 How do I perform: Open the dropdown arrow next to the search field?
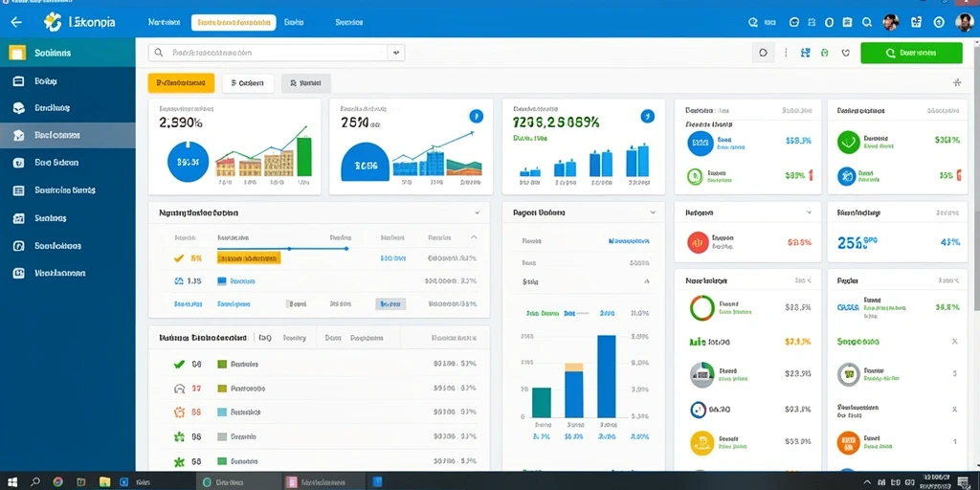click(396, 54)
